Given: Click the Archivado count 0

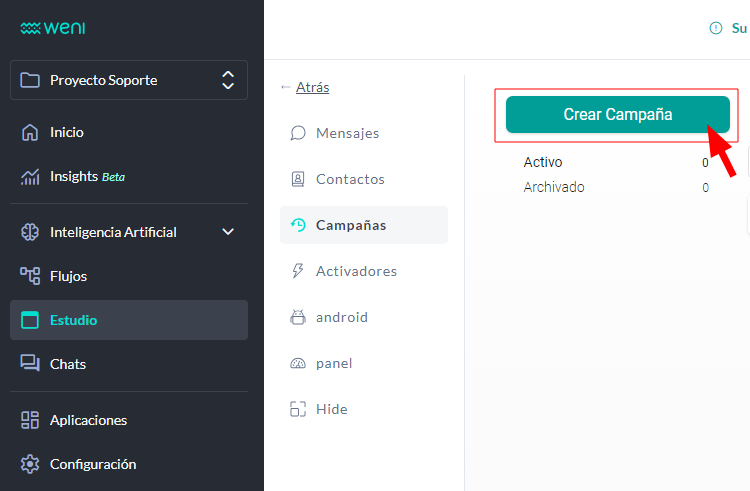Looking at the screenshot, I should (x=705, y=188).
